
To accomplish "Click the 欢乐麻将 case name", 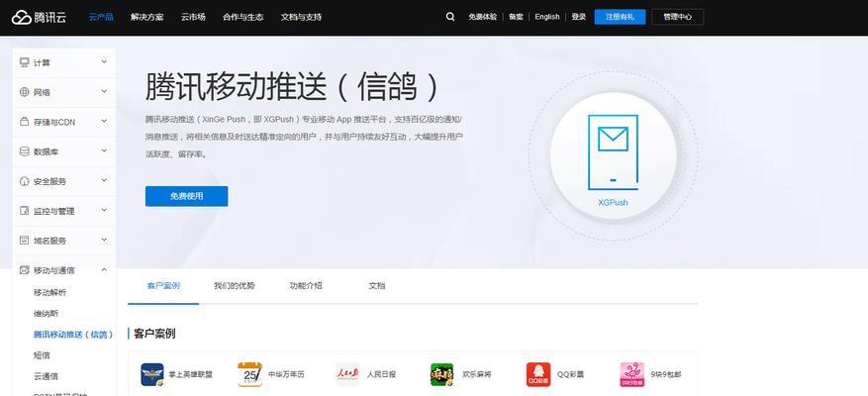I will [x=477, y=375].
